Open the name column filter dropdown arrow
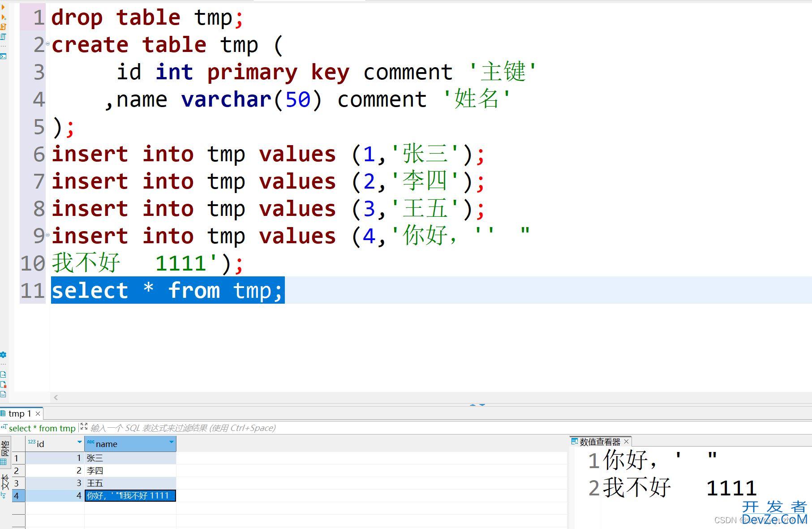Screen dimensions: 812x529 [171, 442]
